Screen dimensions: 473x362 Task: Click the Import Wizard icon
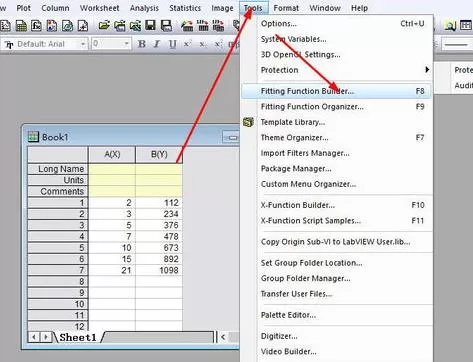[x=187, y=26]
